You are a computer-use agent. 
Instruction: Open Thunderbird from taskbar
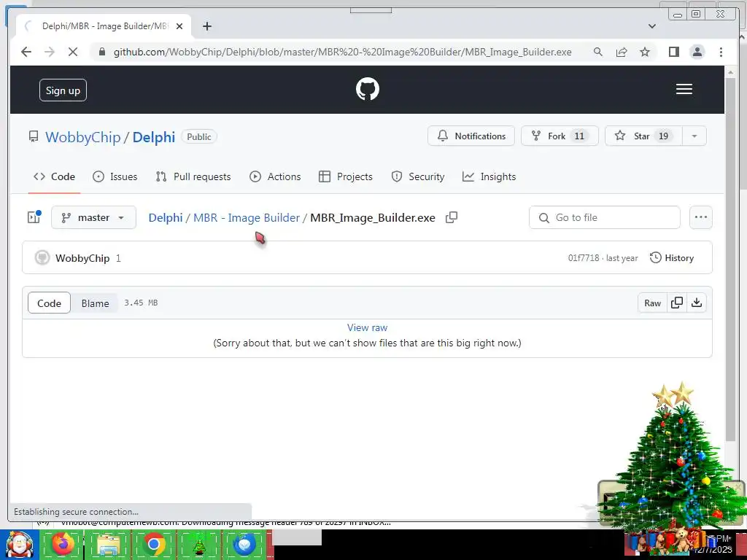(x=245, y=544)
